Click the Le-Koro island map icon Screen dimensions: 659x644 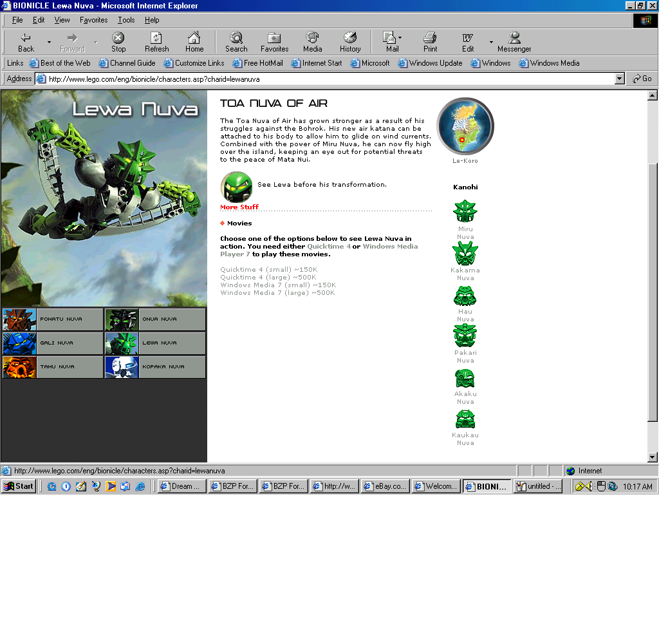point(465,126)
